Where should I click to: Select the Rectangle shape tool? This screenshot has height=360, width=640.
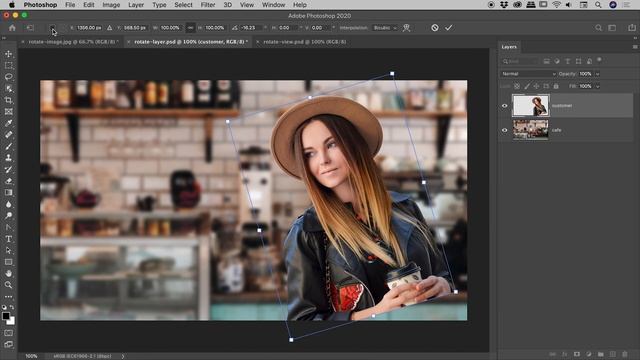[8, 262]
